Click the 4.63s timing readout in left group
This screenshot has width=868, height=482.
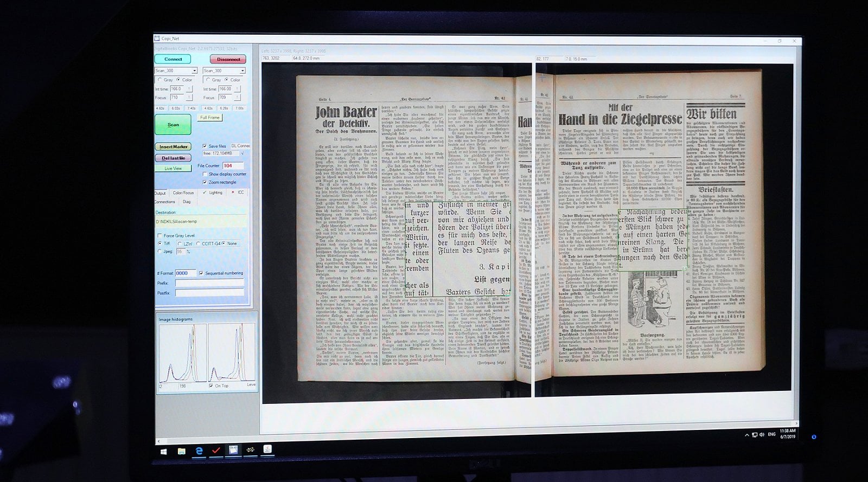[162, 108]
